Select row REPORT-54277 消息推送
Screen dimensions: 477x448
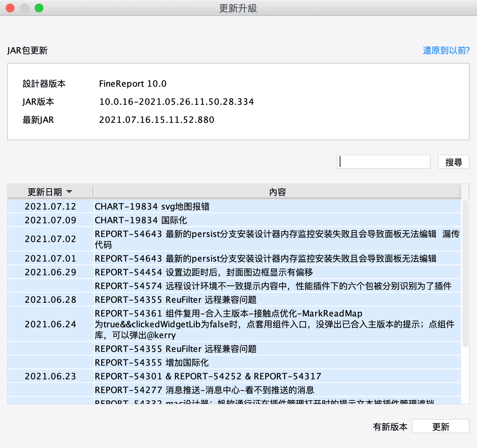click(x=278, y=390)
